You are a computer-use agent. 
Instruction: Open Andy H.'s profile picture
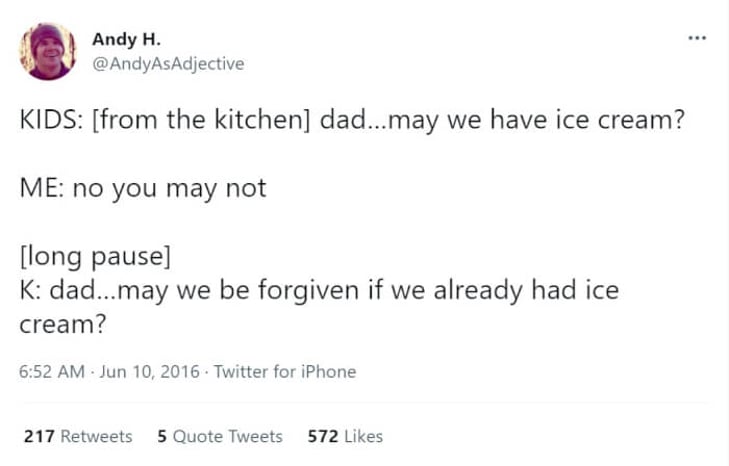click(48, 51)
